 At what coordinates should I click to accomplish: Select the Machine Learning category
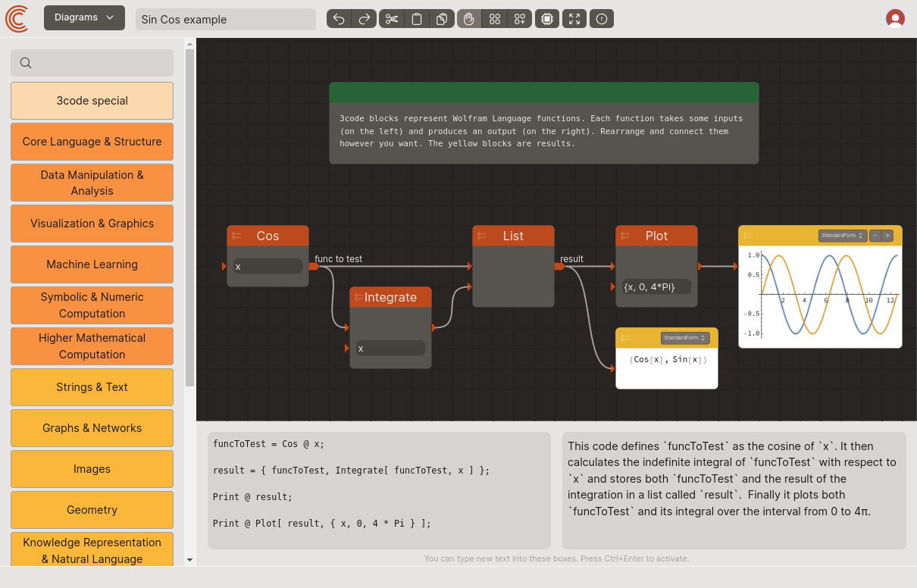click(x=92, y=264)
